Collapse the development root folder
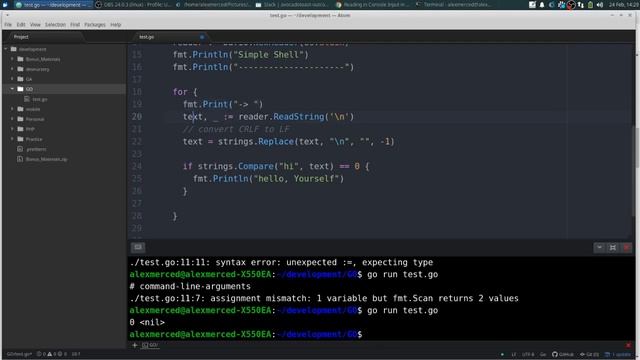The image size is (640, 360). pyautogui.click(x=6, y=49)
